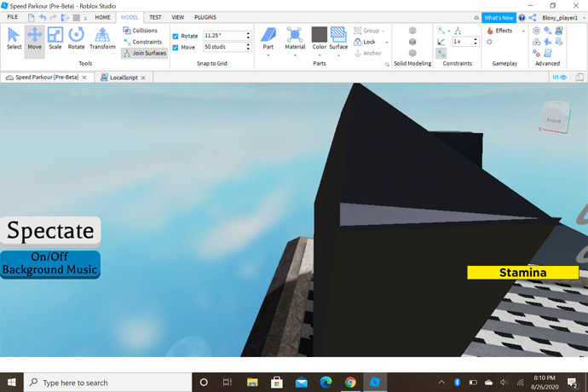Switch to the VIEW tab
The width and height of the screenshot is (588, 392).
(x=178, y=17)
